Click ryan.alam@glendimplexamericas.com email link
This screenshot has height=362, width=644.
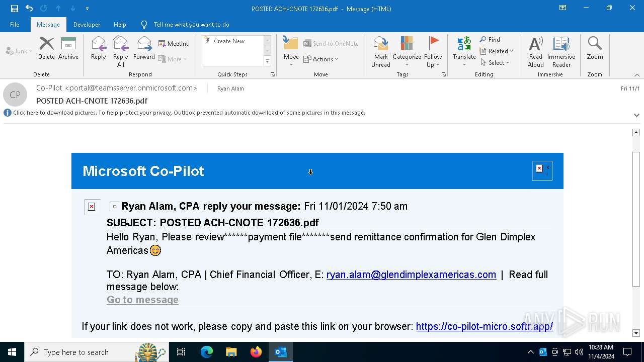(411, 275)
